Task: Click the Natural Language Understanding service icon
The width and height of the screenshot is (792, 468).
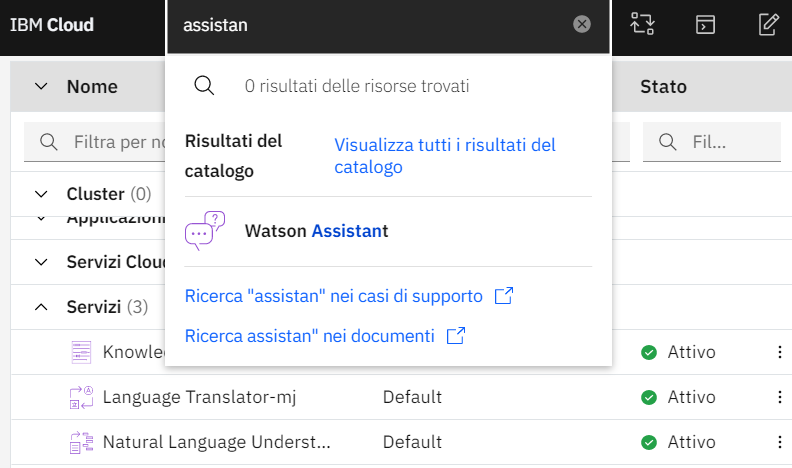Action: click(81, 441)
